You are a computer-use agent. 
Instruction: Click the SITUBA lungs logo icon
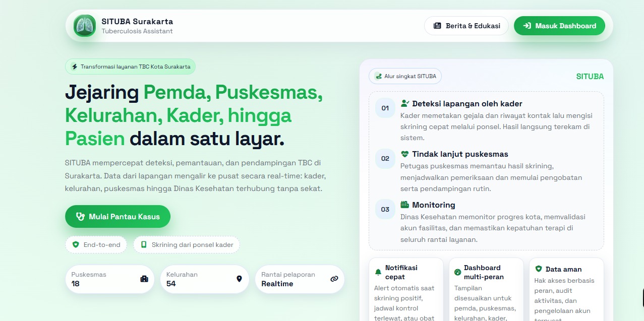point(84,26)
